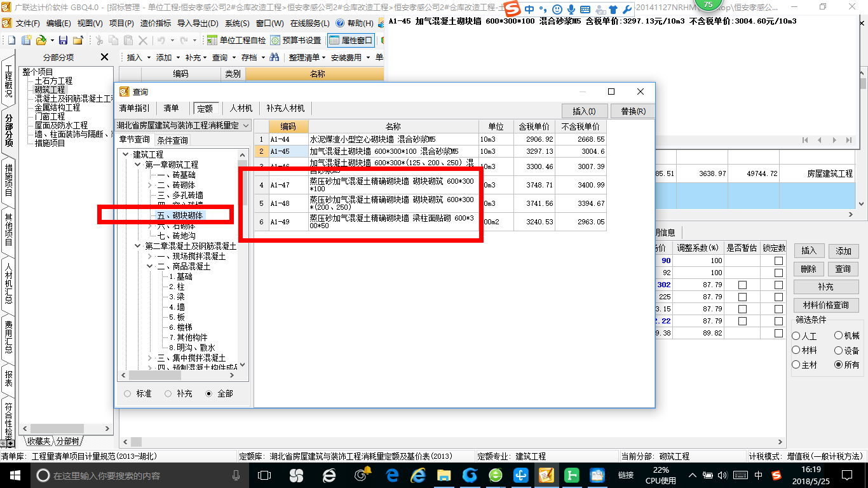Select 人工 filter radio button

point(796,335)
